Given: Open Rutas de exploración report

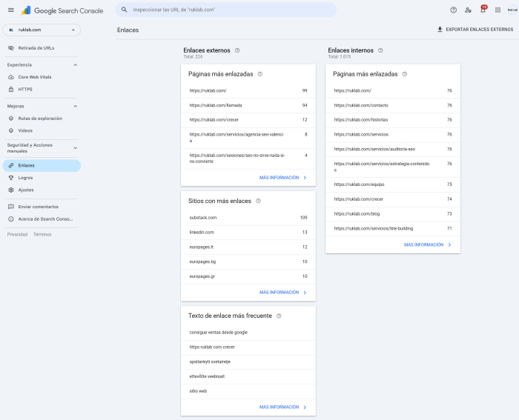Looking at the screenshot, I should (42, 119).
